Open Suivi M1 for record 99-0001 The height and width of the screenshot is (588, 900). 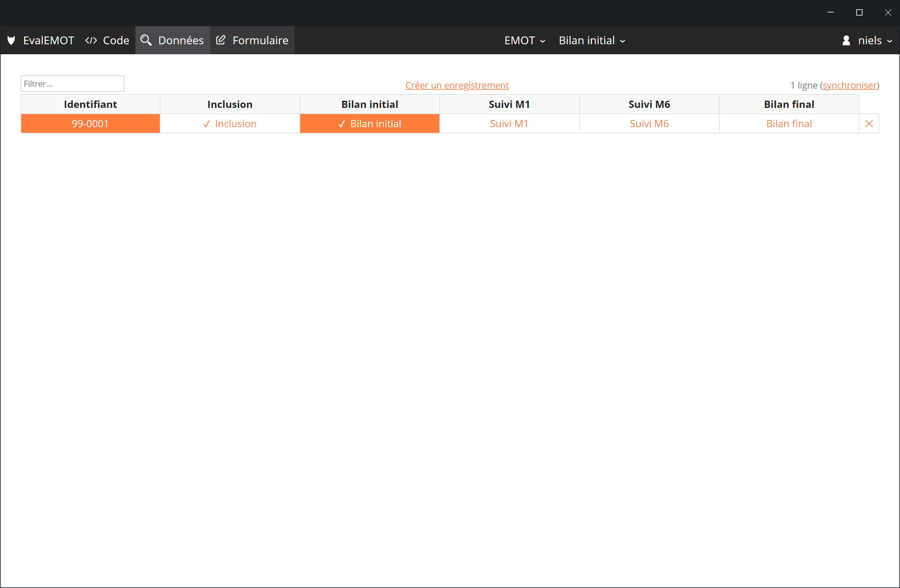click(509, 124)
